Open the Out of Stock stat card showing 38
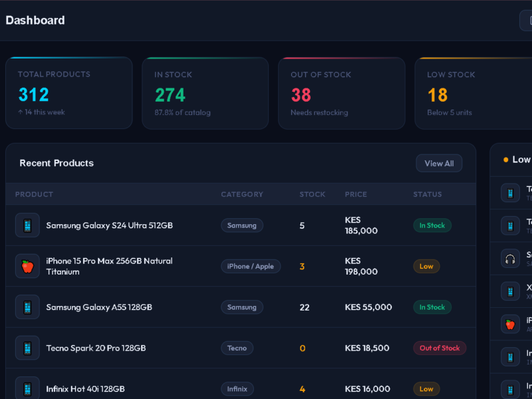The height and width of the screenshot is (399, 532). [341, 93]
